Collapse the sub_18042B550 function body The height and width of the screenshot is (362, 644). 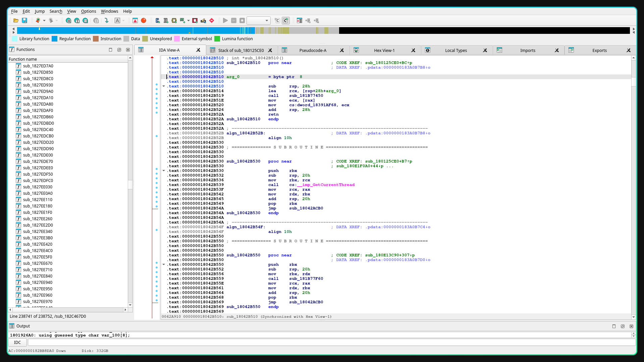164,264
